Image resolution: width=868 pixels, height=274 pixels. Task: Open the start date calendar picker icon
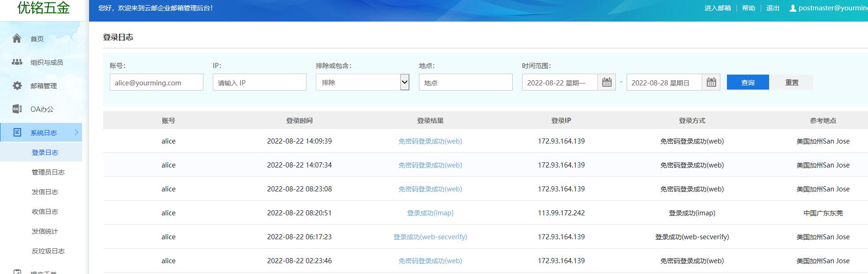click(606, 83)
